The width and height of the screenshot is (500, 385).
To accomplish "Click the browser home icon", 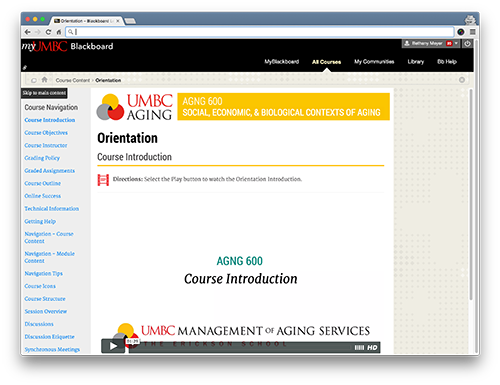I will tap(59, 32).
